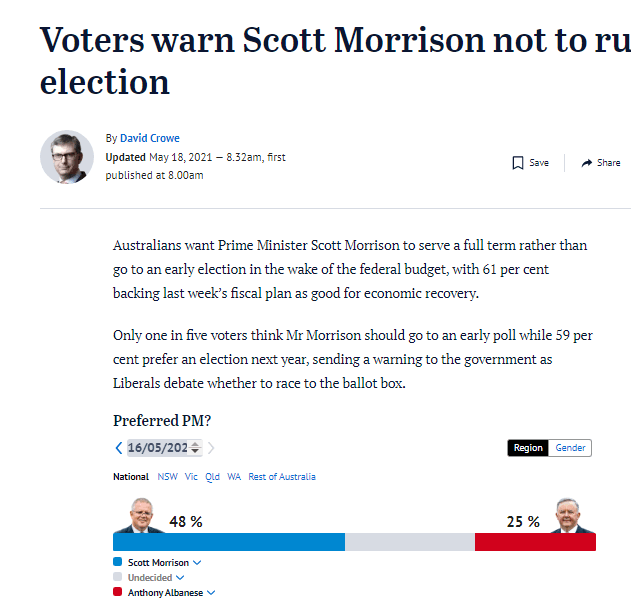Select the NSW region tab
This screenshot has height=612, width=631.
167,477
